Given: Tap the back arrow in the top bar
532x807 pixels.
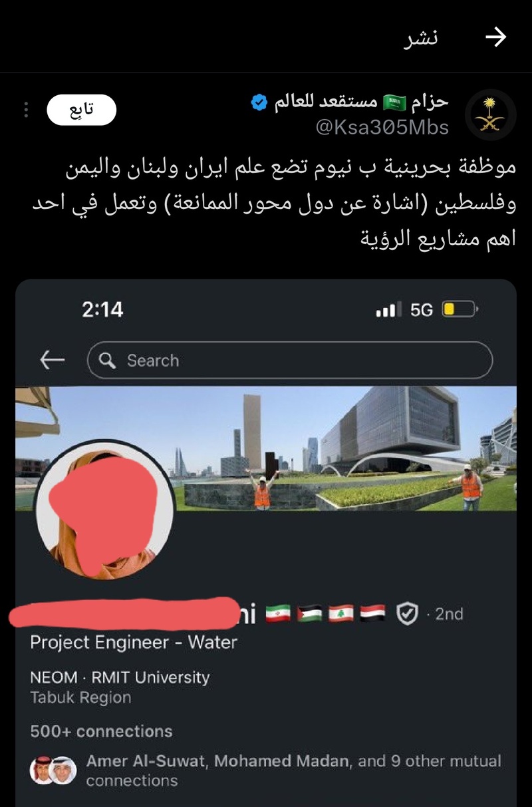Looking at the screenshot, I should tap(496, 38).
